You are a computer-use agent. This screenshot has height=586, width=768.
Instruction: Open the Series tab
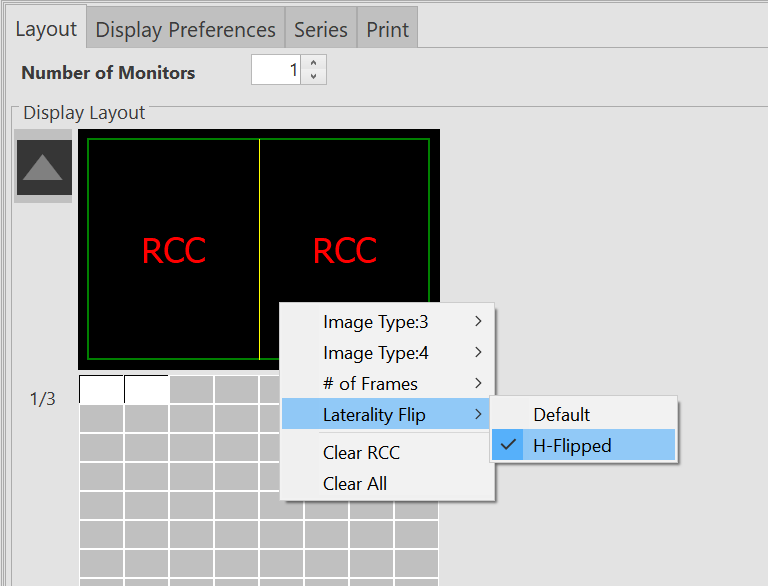[320, 30]
